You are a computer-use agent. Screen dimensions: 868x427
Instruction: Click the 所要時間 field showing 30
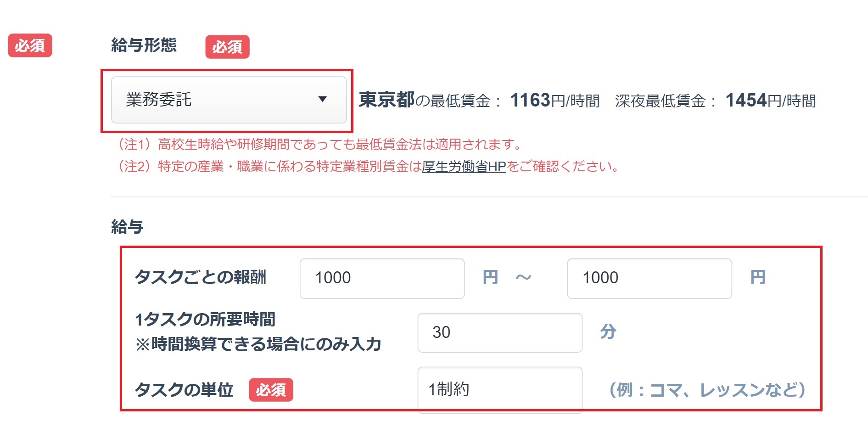pyautogui.click(x=499, y=332)
